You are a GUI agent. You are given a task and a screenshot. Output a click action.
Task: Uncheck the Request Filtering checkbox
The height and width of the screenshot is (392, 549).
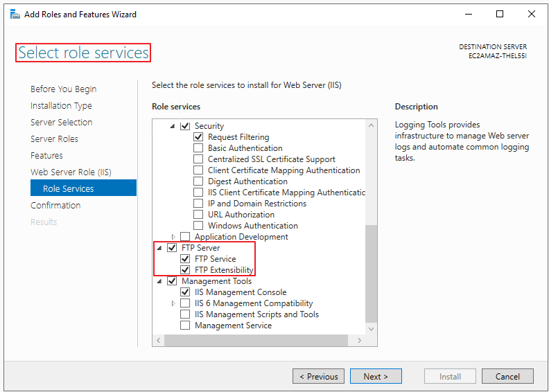[x=198, y=137]
